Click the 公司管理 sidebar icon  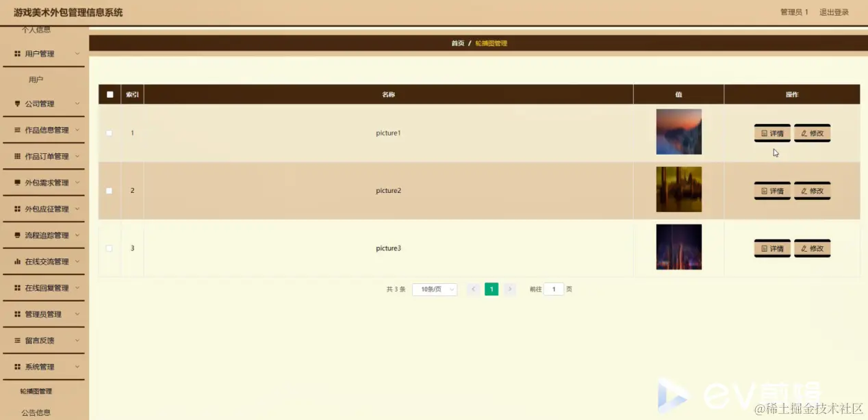pyautogui.click(x=18, y=104)
